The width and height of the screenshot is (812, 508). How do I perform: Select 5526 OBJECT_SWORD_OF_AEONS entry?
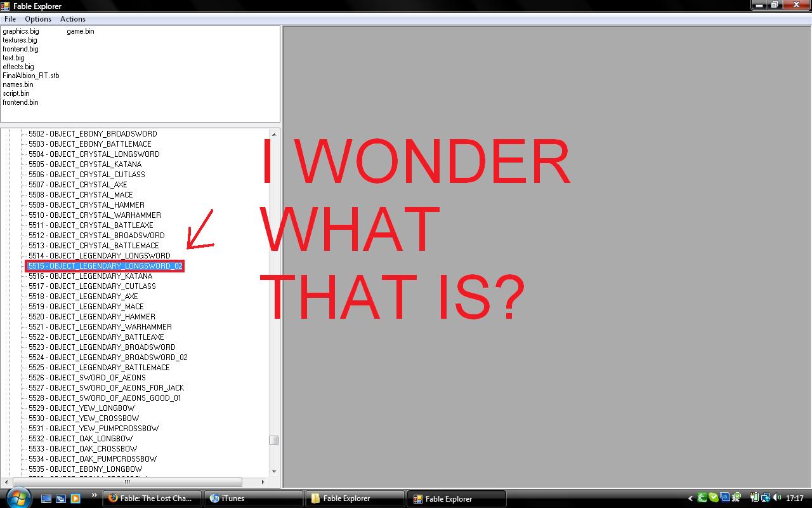(87, 378)
